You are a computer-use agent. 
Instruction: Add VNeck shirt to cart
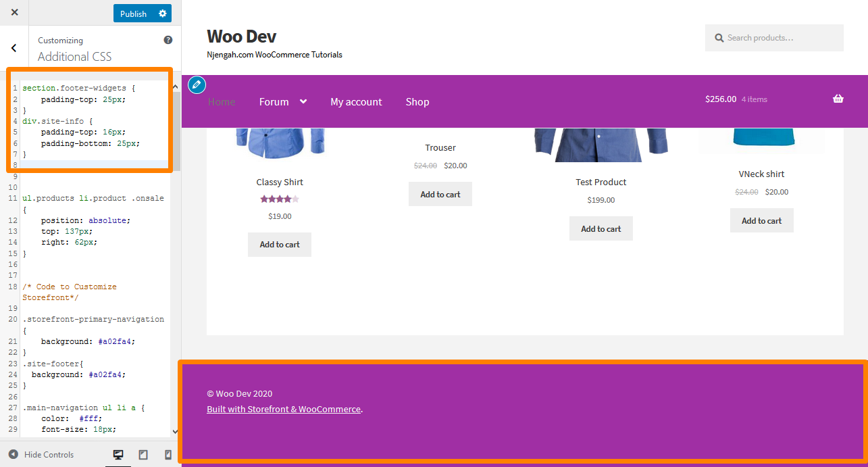(x=762, y=220)
